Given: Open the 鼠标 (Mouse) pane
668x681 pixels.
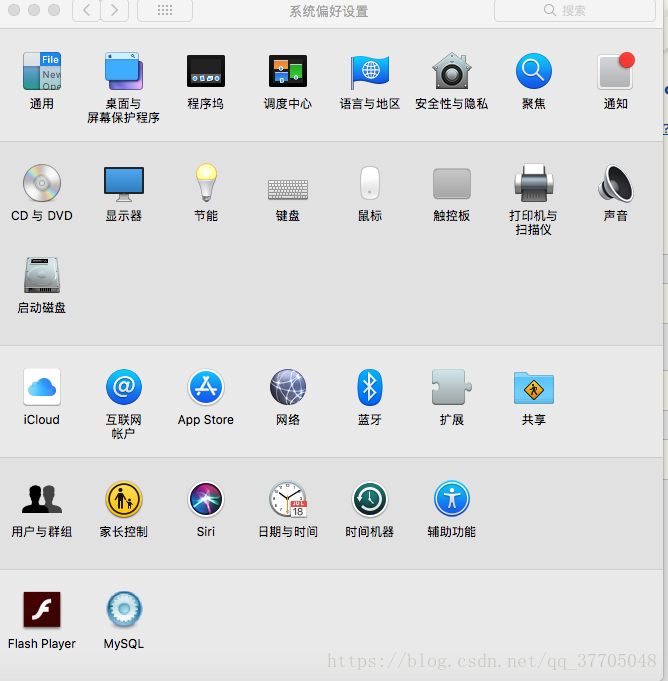Looking at the screenshot, I should (370, 183).
